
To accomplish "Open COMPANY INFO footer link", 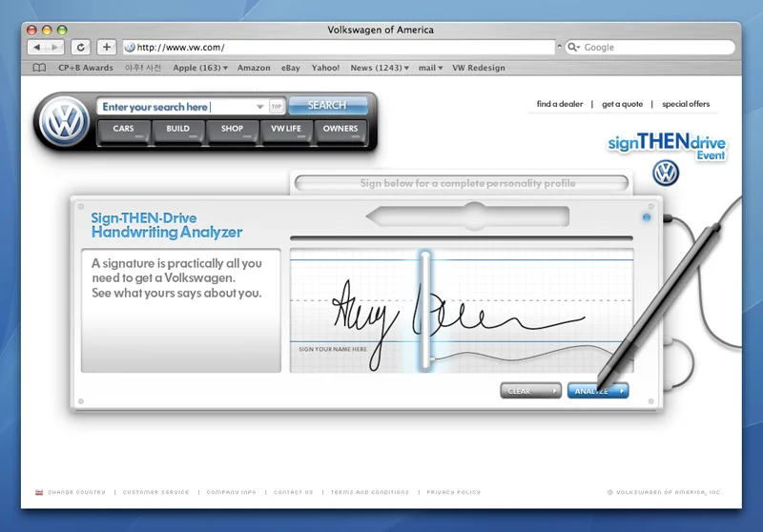I will click(231, 492).
